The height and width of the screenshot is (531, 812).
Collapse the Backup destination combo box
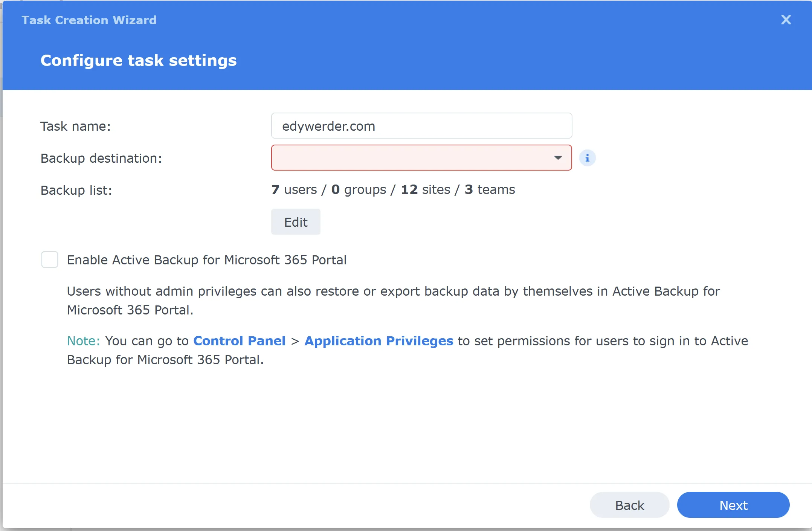[558, 158]
